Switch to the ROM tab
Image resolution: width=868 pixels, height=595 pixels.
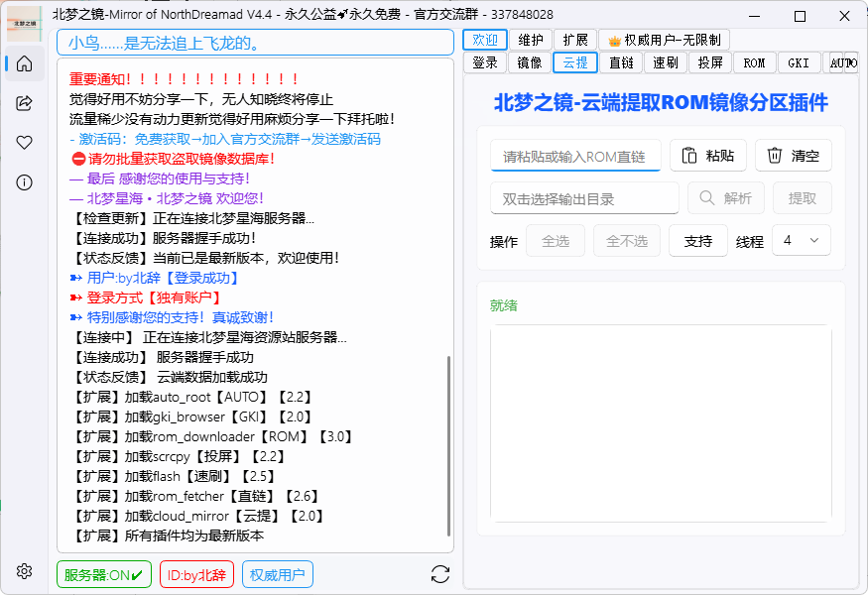click(x=754, y=62)
